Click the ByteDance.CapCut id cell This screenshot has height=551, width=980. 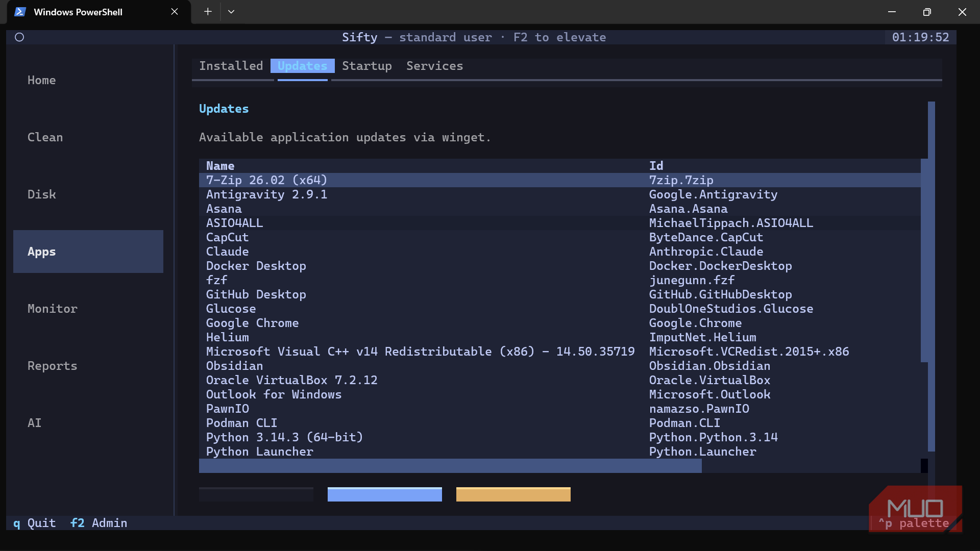click(706, 237)
